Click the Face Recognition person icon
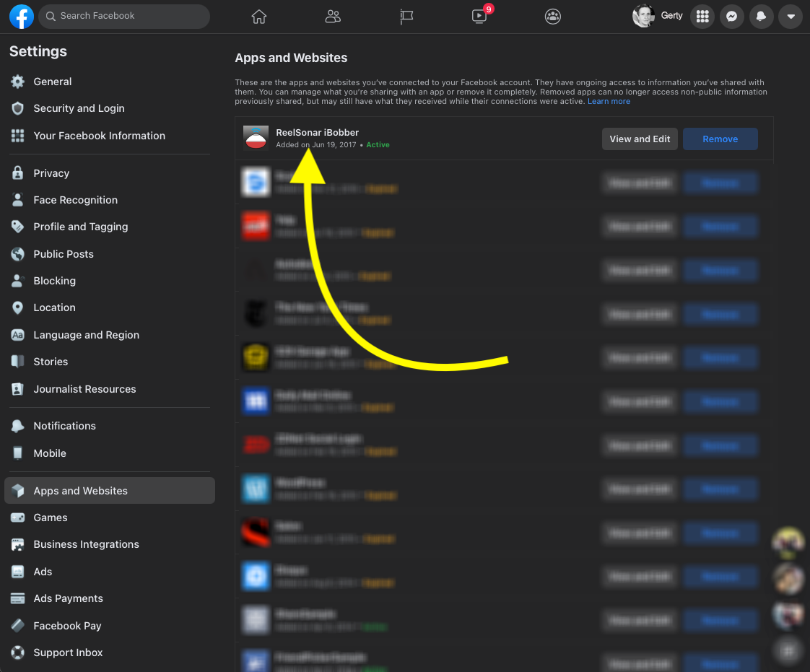Viewport: 810px width, 672px height. pos(17,200)
